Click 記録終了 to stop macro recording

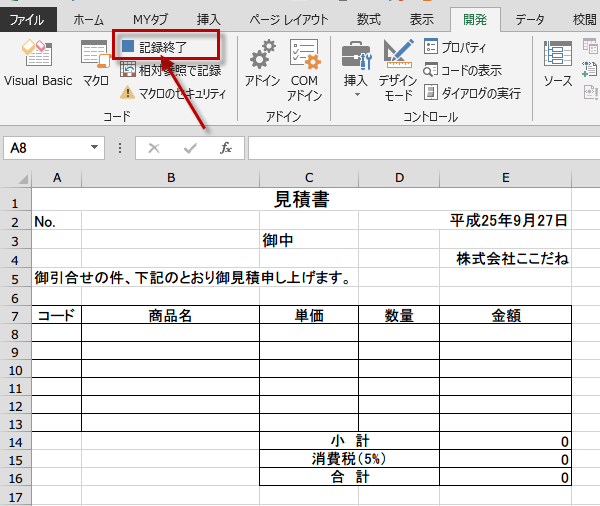154,47
